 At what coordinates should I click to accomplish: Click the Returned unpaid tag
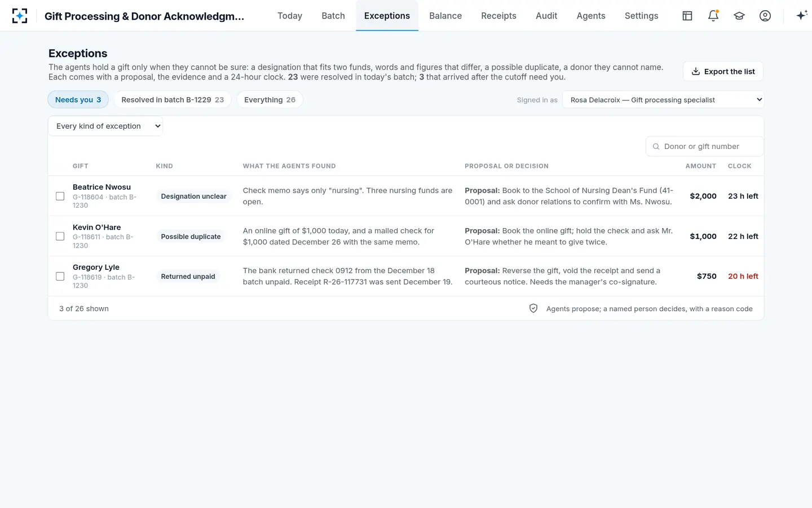click(x=188, y=277)
